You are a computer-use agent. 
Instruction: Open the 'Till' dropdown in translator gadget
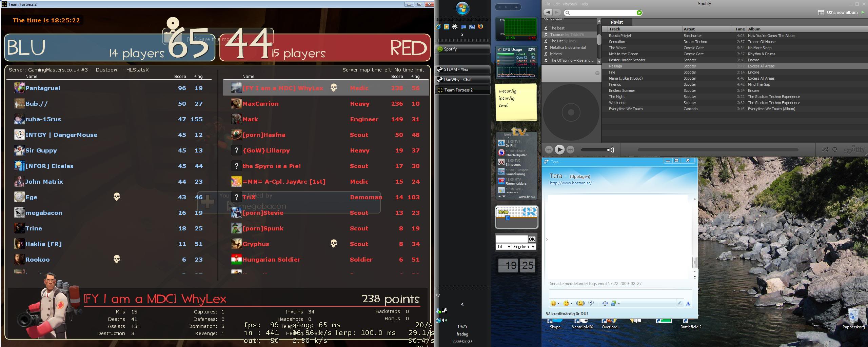(x=503, y=247)
